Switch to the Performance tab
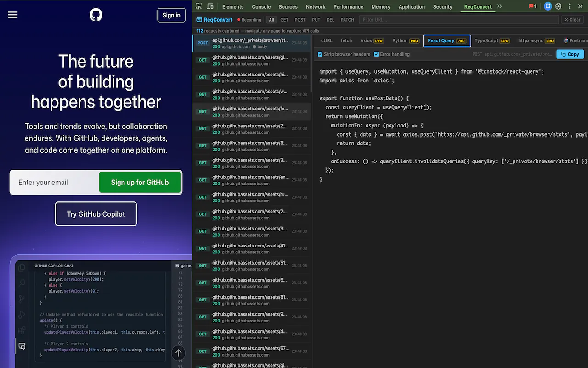Viewport: 588px width, 368px height. [348, 6]
